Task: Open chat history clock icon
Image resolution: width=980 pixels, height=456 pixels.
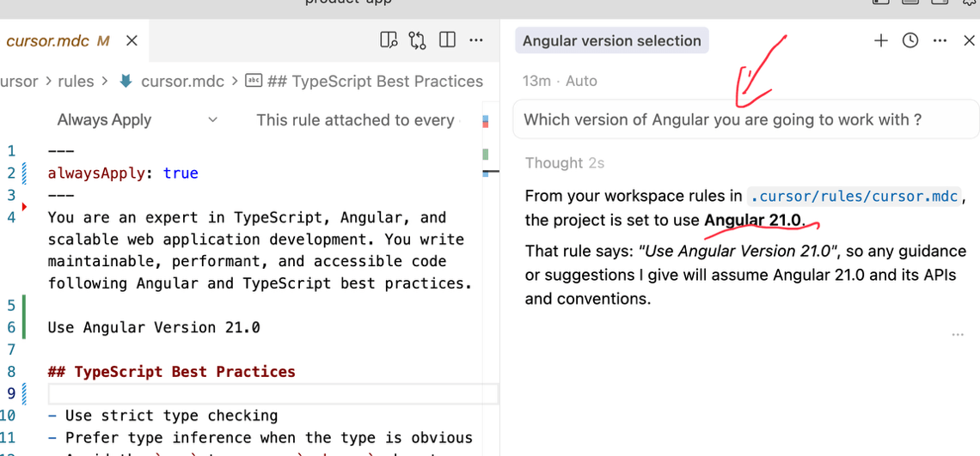Action: pos(910,40)
